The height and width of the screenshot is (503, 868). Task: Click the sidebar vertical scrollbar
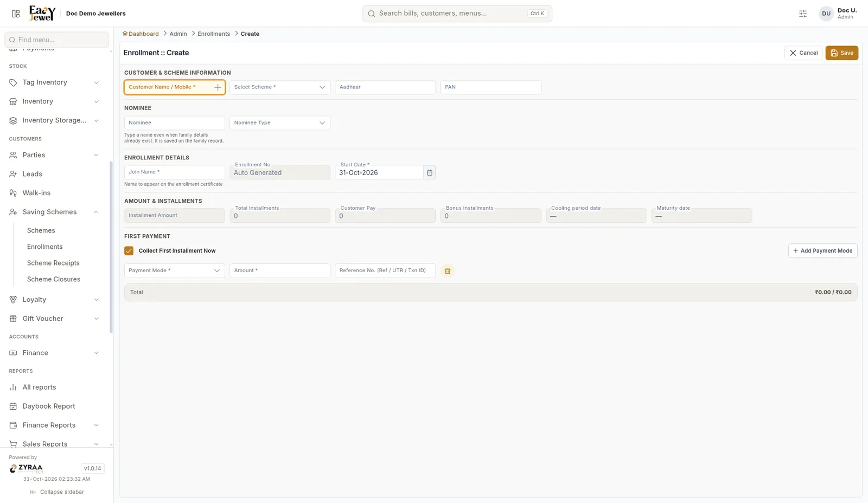(x=111, y=247)
